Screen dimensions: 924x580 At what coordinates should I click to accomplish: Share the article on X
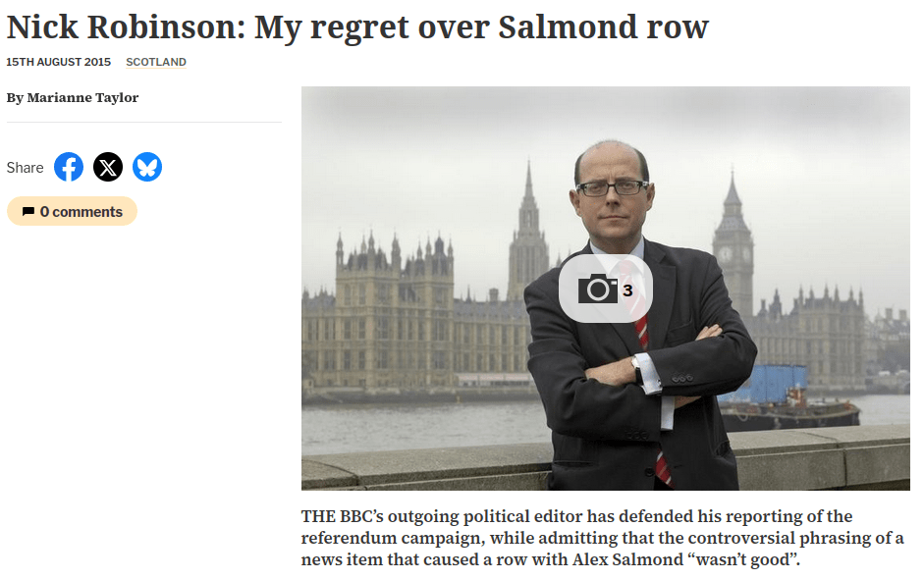108,167
